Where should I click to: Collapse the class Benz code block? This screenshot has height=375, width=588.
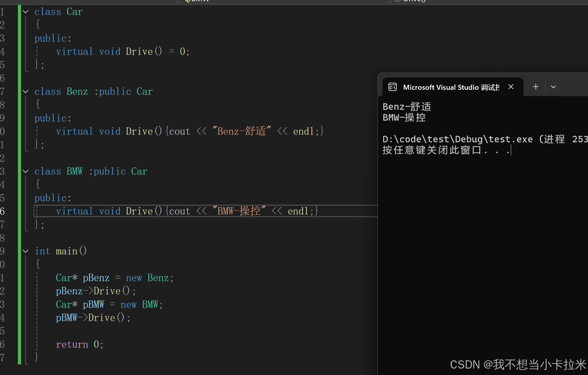[x=26, y=92]
